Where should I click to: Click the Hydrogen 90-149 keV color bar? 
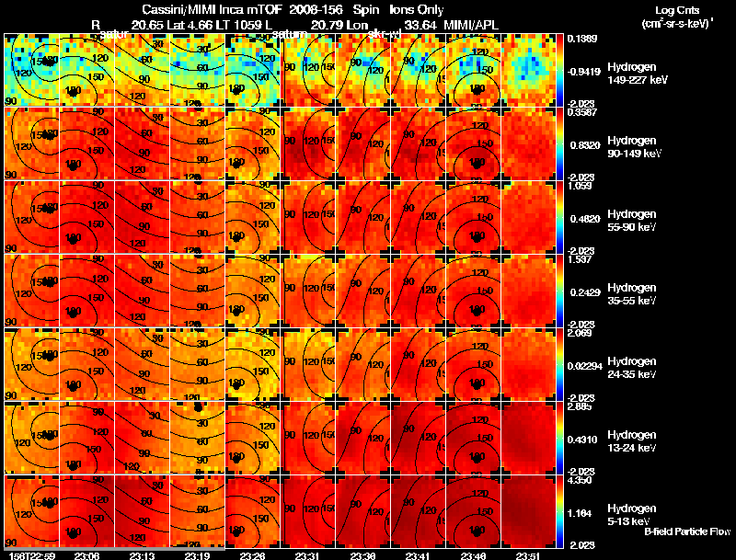[x=559, y=143]
